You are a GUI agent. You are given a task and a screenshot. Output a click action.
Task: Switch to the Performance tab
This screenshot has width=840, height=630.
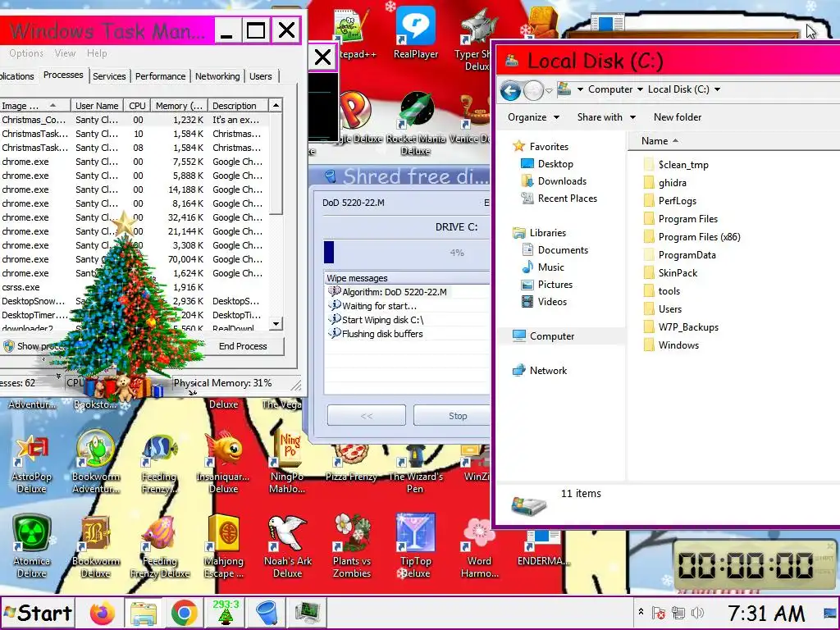[x=160, y=76]
